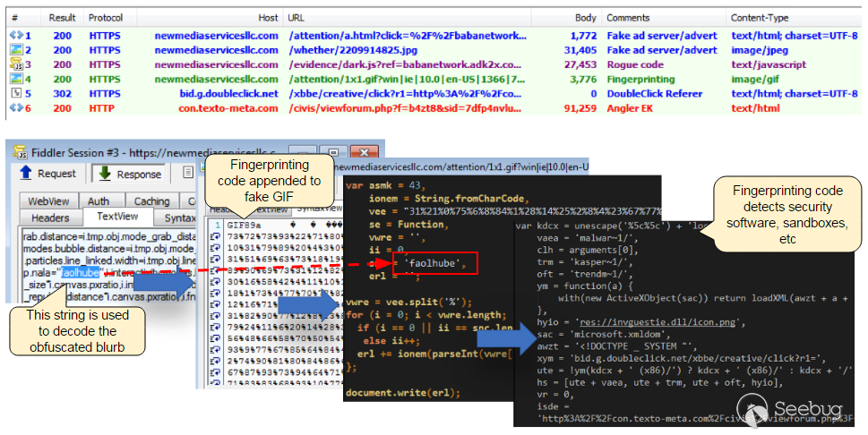Click the 91,259 body size cell
Viewport: 868px width, 435px height.
click(580, 108)
